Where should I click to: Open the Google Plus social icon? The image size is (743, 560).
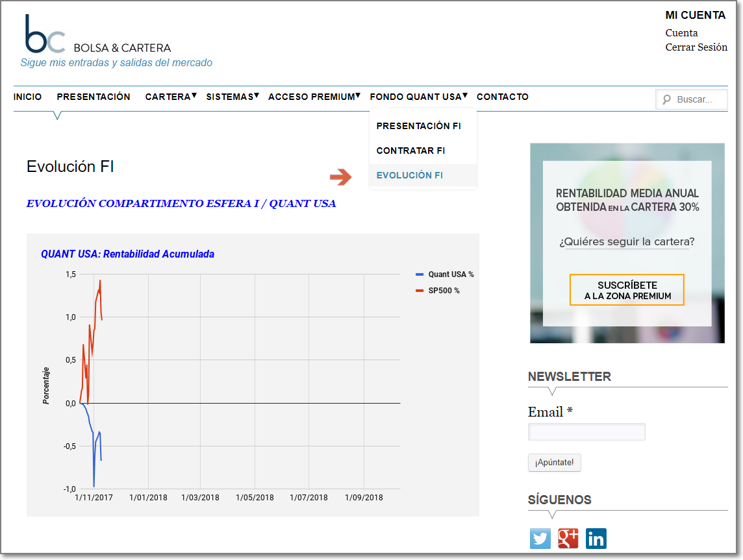(568, 539)
